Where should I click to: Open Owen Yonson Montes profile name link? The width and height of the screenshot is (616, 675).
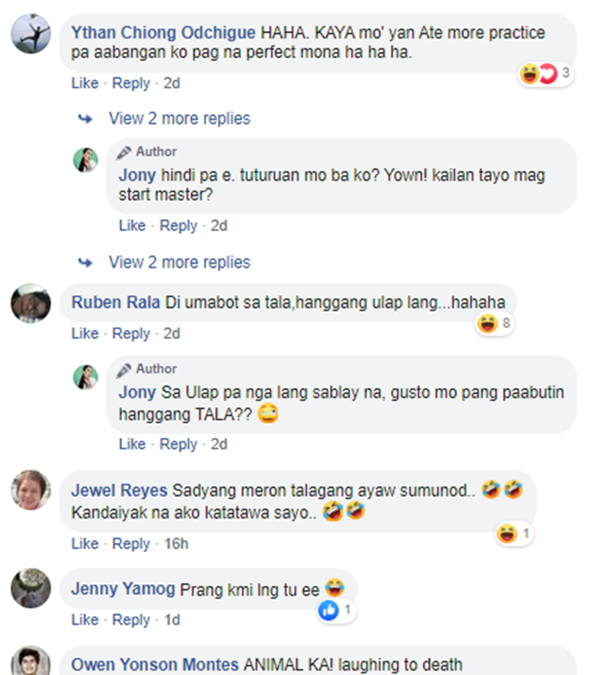[x=154, y=664]
